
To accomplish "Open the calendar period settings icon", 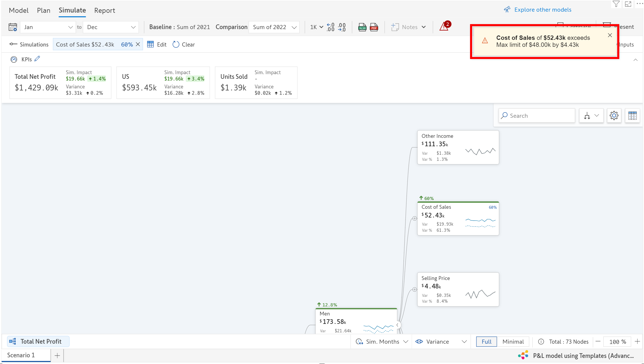I will pos(13,27).
